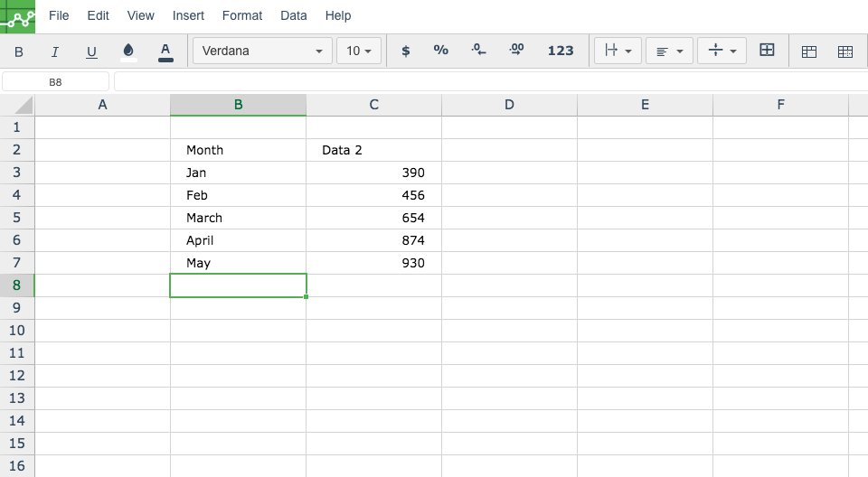Screen dimensions: 868x477
Task: Toggle bold formatting
Action: (18, 51)
